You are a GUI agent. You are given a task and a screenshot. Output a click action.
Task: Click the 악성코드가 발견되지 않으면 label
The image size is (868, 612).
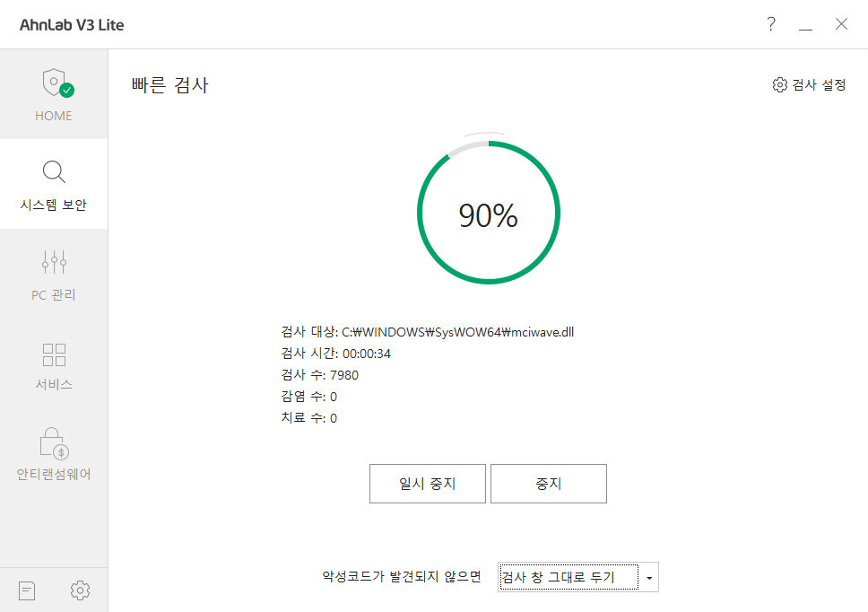click(402, 576)
